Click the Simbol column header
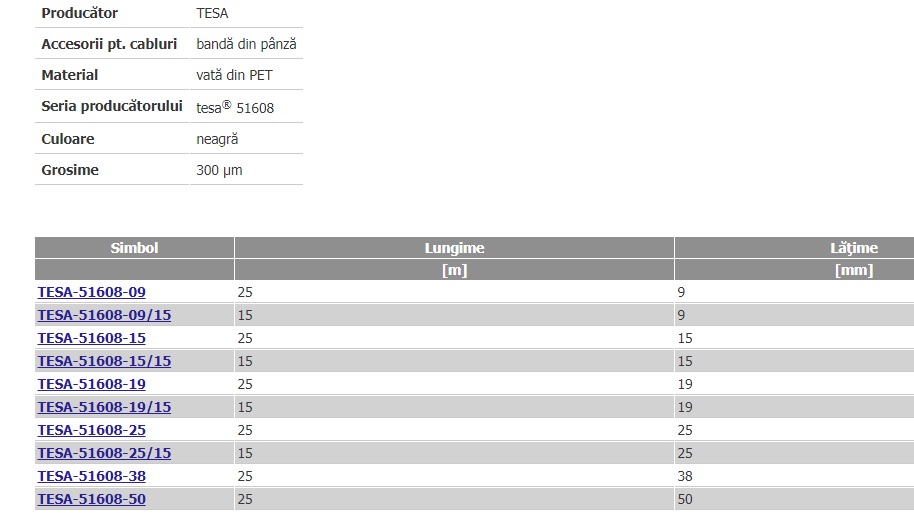 (134, 248)
